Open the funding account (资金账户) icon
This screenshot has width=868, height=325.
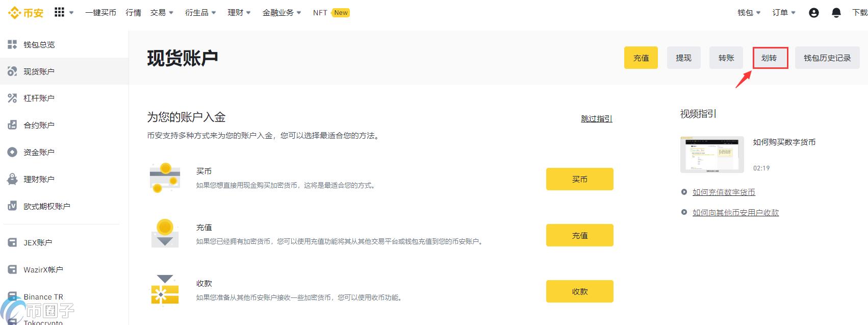click(x=12, y=152)
